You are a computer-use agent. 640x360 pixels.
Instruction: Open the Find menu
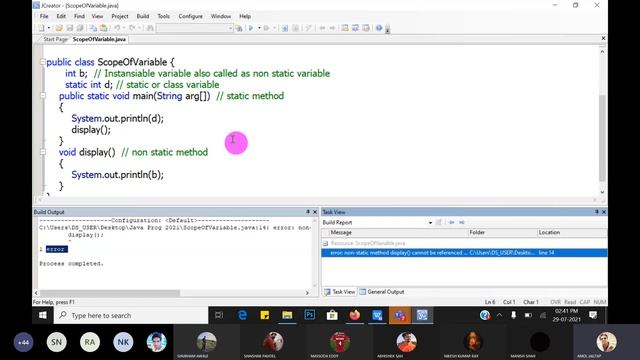(79, 16)
